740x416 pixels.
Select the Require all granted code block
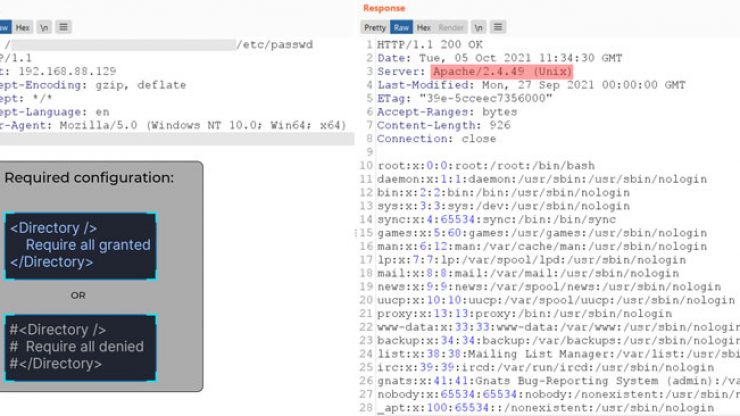point(80,246)
